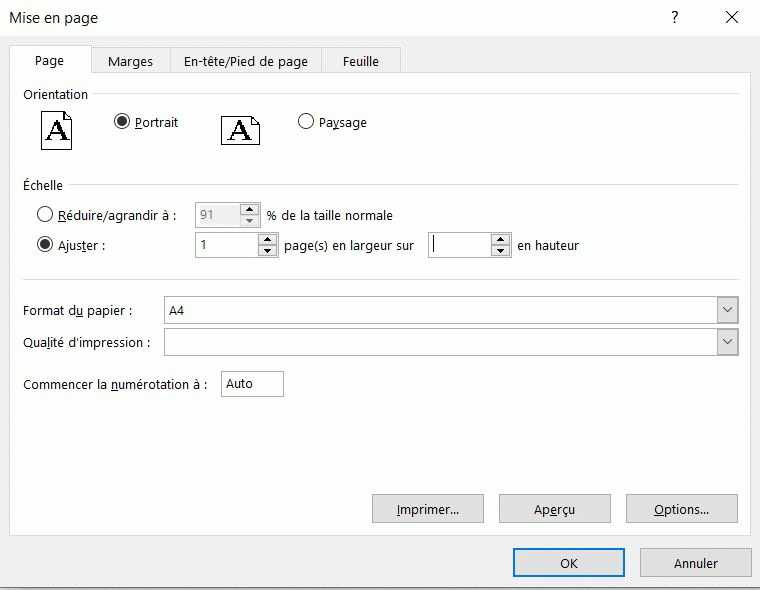760x590 pixels.
Task: Increase pages in width with up arrow
Action: (268, 239)
